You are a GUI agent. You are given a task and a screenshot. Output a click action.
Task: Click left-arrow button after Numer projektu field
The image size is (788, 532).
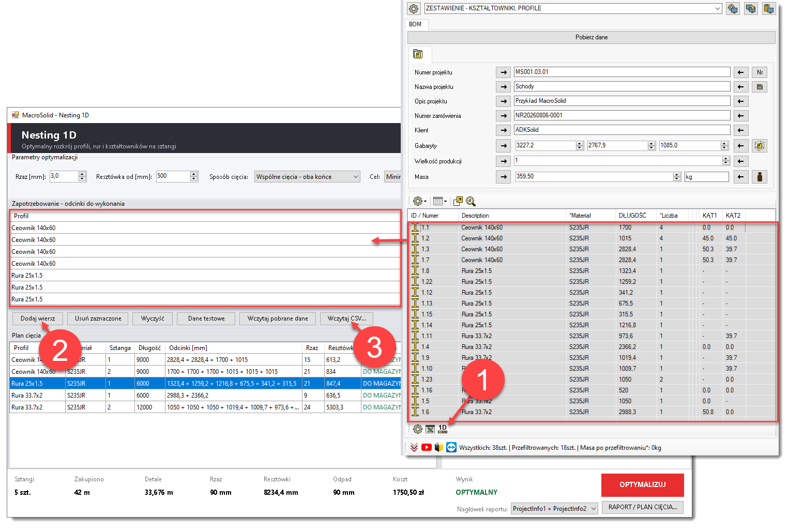(740, 72)
